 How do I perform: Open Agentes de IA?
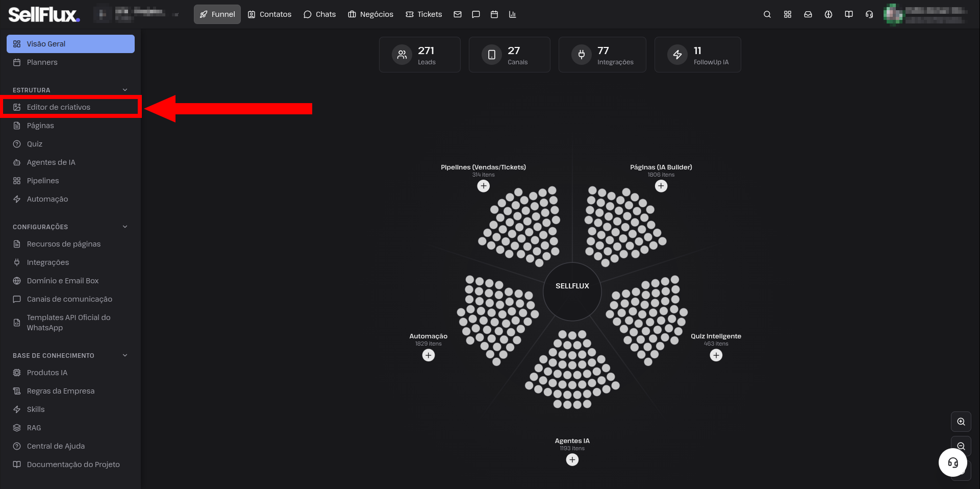[70, 162]
